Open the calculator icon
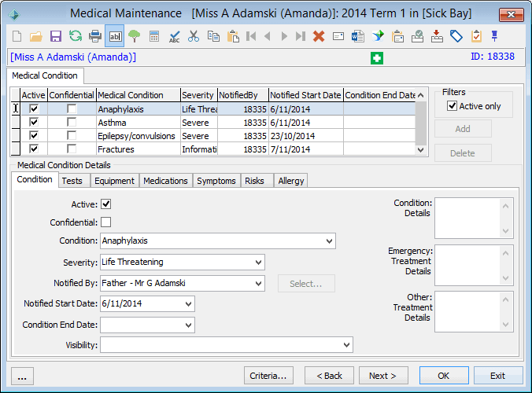The width and height of the screenshot is (532, 393). 154,36
